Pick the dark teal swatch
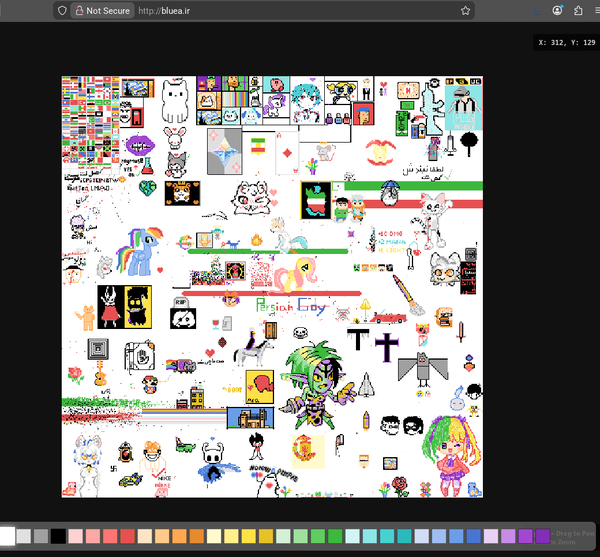 click(404, 536)
